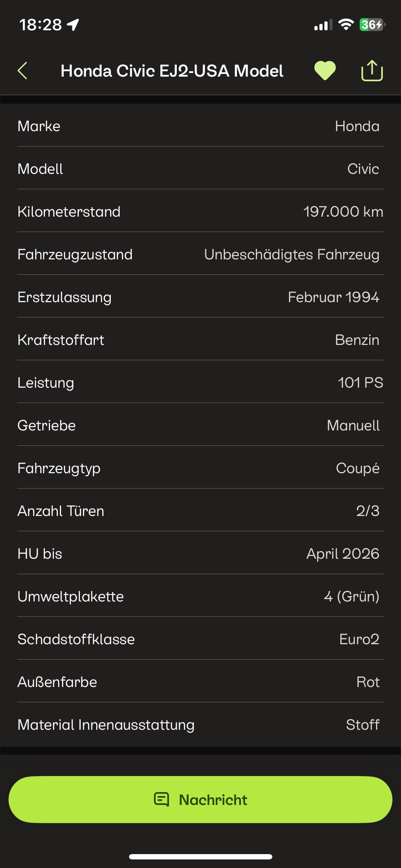This screenshot has height=868, width=401.
Task: Select the Marke row label
Action: 39,126
